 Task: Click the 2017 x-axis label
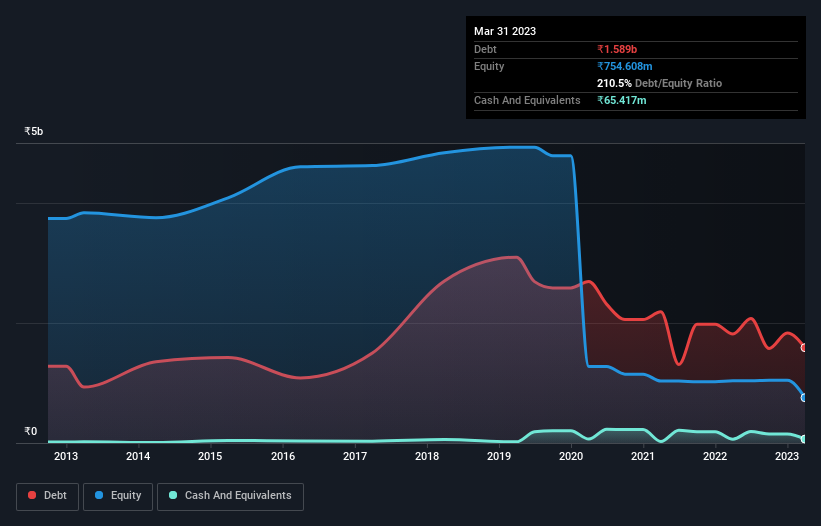point(355,456)
